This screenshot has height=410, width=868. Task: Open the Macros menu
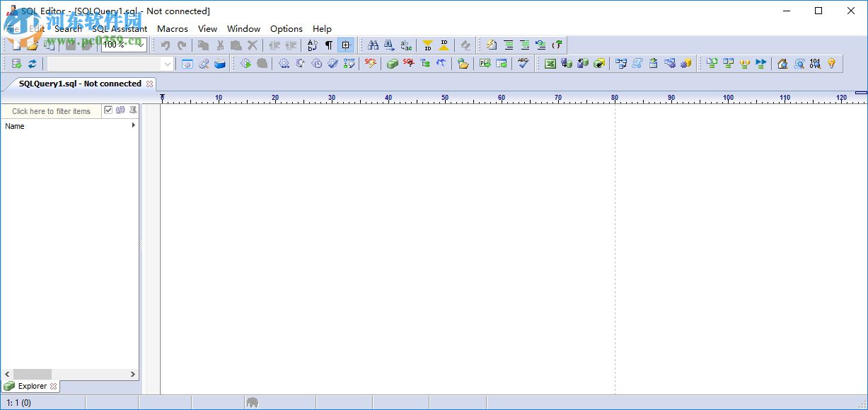coord(172,29)
